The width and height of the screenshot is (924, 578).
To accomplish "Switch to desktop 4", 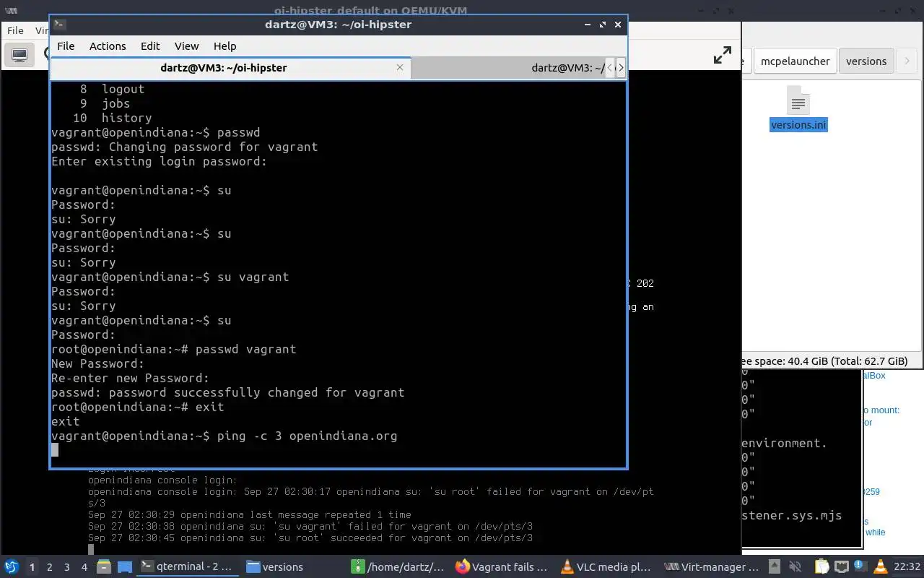I will [x=84, y=566].
